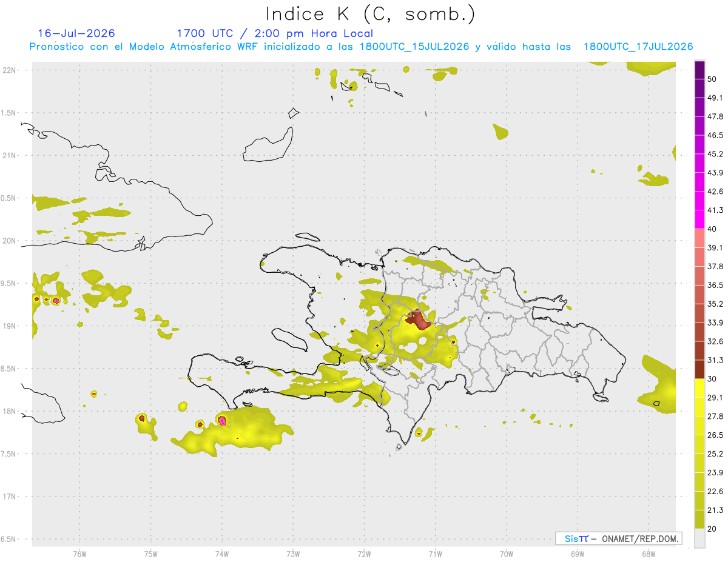Click the "50" value on the color scale
The image size is (728, 562).
pyautogui.click(x=713, y=79)
